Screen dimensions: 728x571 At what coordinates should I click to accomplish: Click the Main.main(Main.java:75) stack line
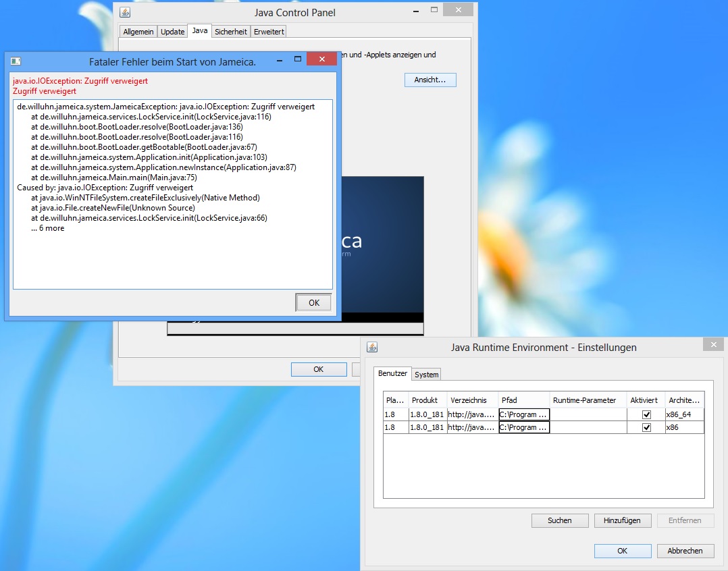point(114,178)
